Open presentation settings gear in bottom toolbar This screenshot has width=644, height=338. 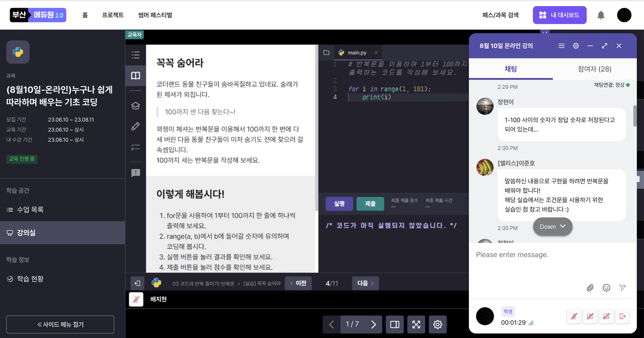click(438, 324)
